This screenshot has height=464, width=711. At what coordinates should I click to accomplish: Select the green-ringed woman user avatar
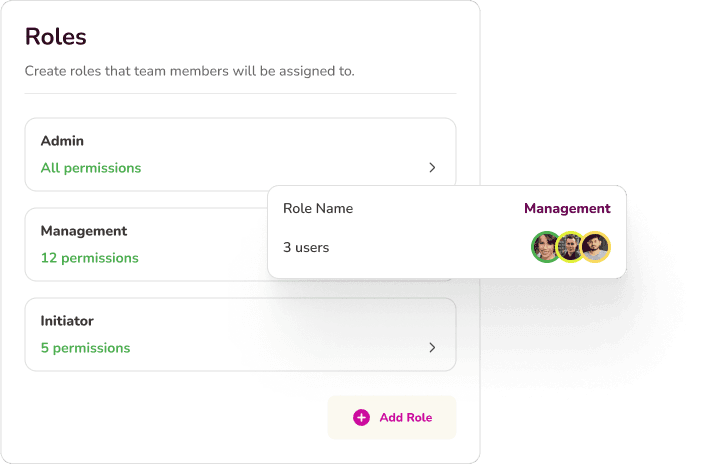point(545,247)
